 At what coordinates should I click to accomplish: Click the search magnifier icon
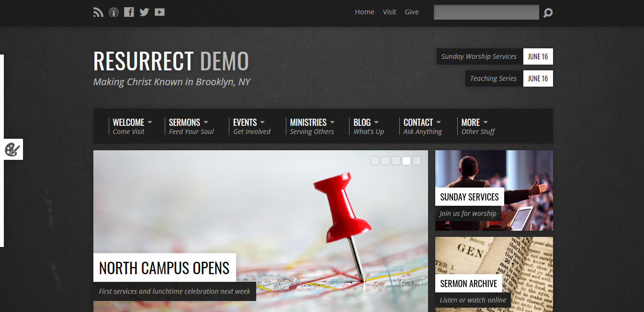click(x=548, y=13)
